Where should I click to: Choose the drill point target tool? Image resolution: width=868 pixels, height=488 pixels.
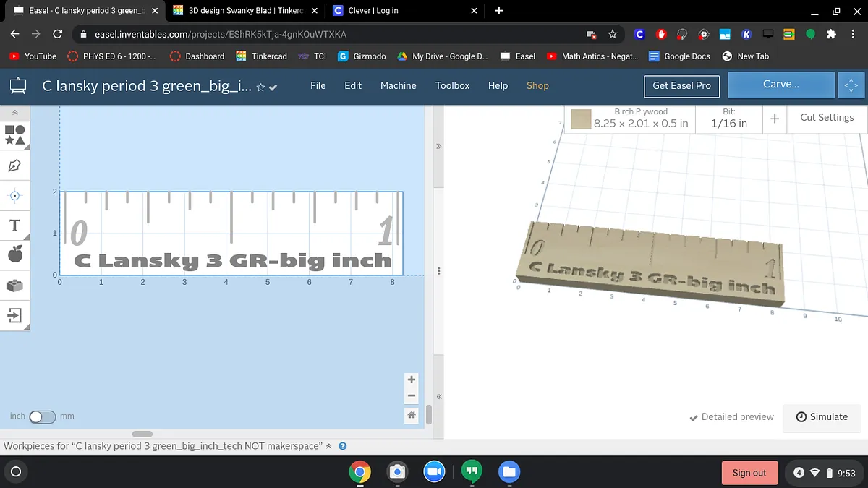14,195
